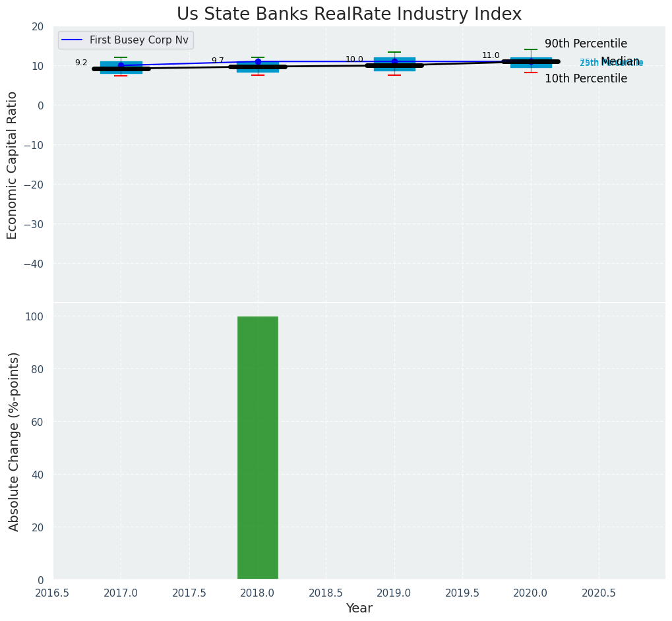Select the 9.7 median value label

(x=218, y=61)
